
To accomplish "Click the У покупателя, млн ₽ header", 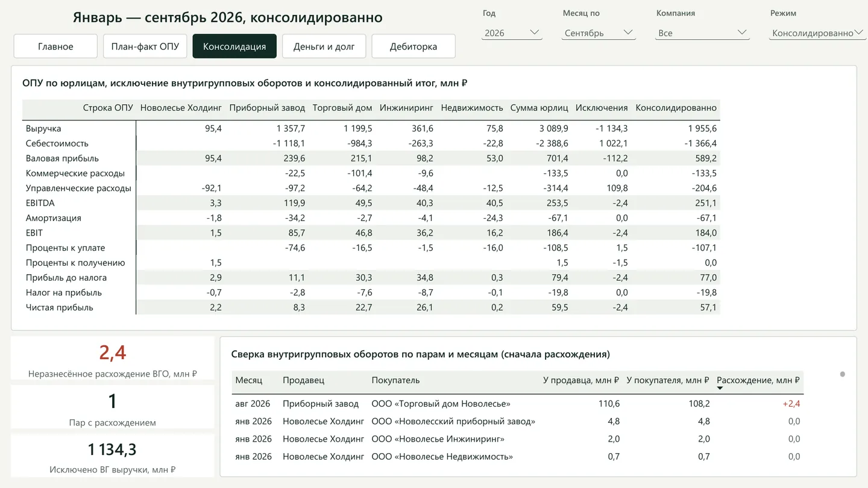I will 668,380.
